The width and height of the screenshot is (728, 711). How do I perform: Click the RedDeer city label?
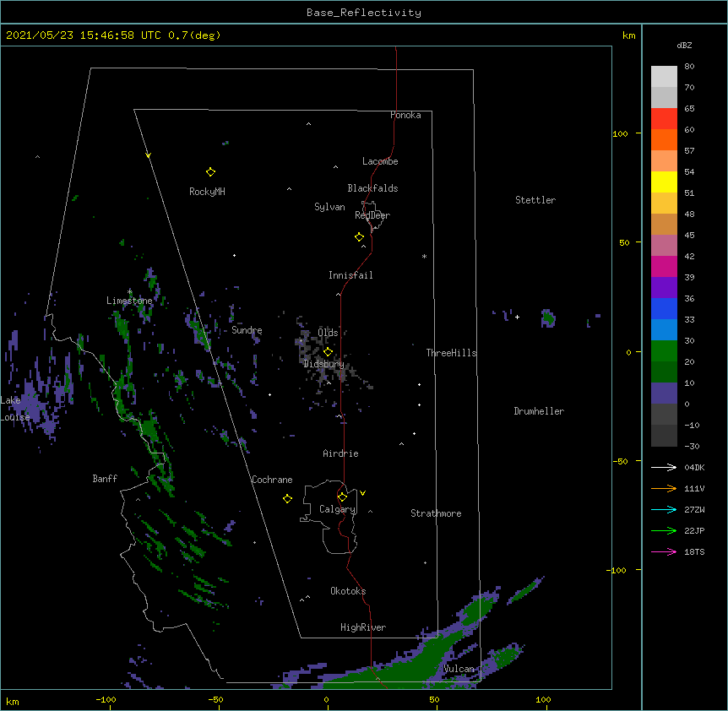click(372, 215)
